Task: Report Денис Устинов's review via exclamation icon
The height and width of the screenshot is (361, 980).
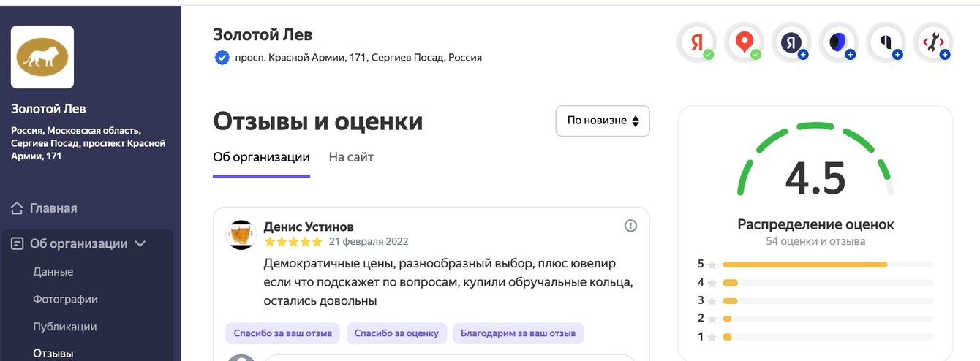Action: click(x=630, y=226)
